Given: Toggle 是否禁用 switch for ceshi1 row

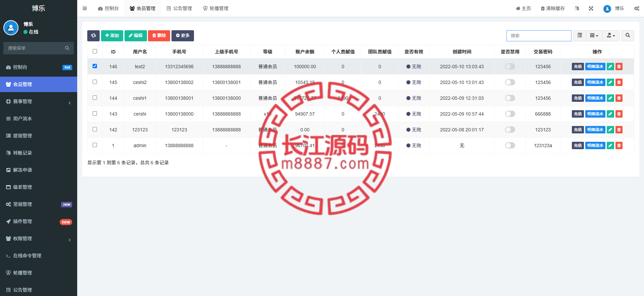Looking at the screenshot, I should (510, 98).
